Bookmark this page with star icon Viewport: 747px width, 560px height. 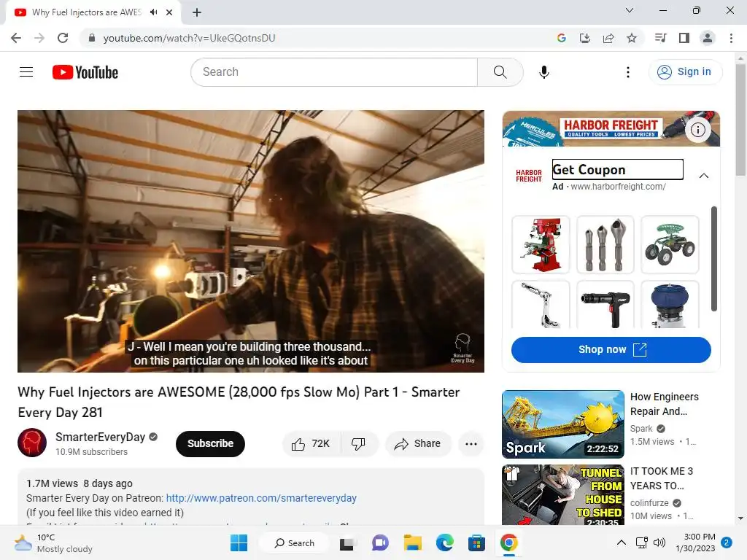pyautogui.click(x=631, y=38)
